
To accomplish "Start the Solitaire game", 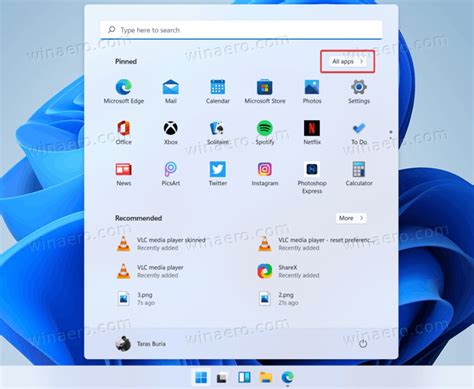I will pos(218,132).
